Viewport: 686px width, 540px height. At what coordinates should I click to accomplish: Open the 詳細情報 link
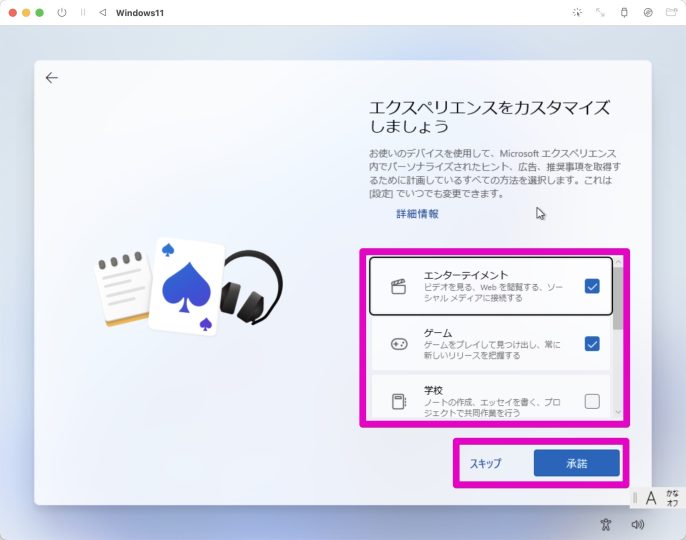pos(417,214)
